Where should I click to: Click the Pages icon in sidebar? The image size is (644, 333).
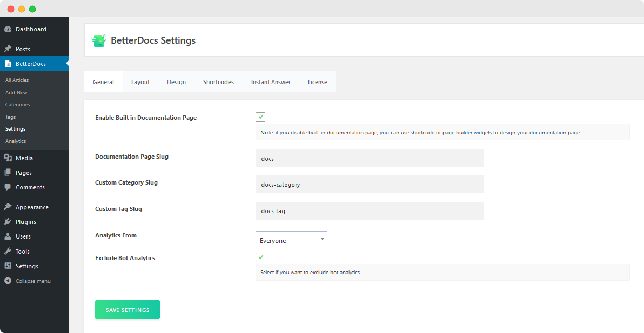pos(8,173)
